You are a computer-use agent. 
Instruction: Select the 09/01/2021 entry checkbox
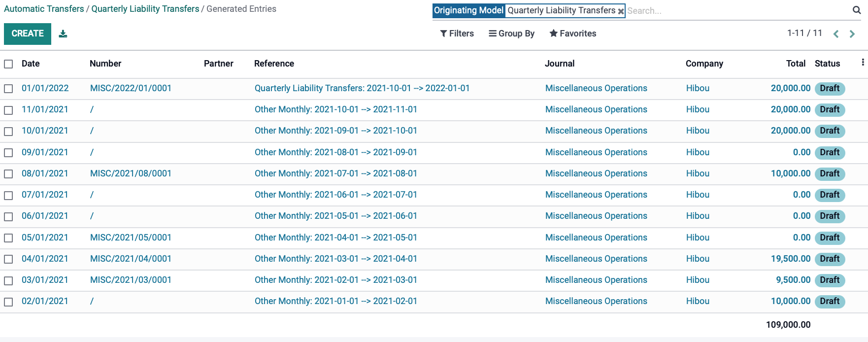coord(8,153)
